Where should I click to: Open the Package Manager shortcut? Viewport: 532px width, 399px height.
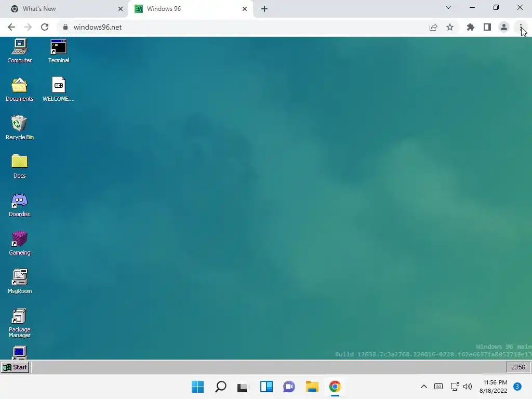[19, 323]
